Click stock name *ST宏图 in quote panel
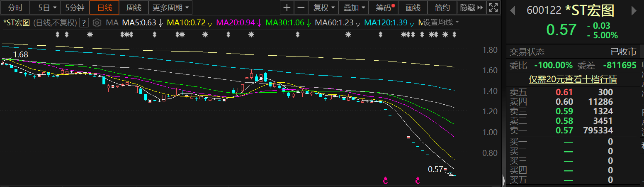 590,10
